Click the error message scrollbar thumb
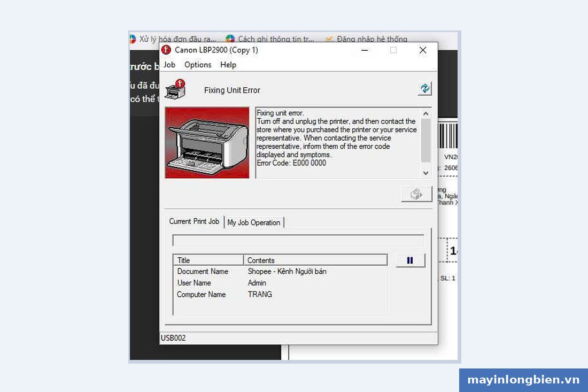The height and width of the screenshot is (392, 588). [x=425, y=140]
